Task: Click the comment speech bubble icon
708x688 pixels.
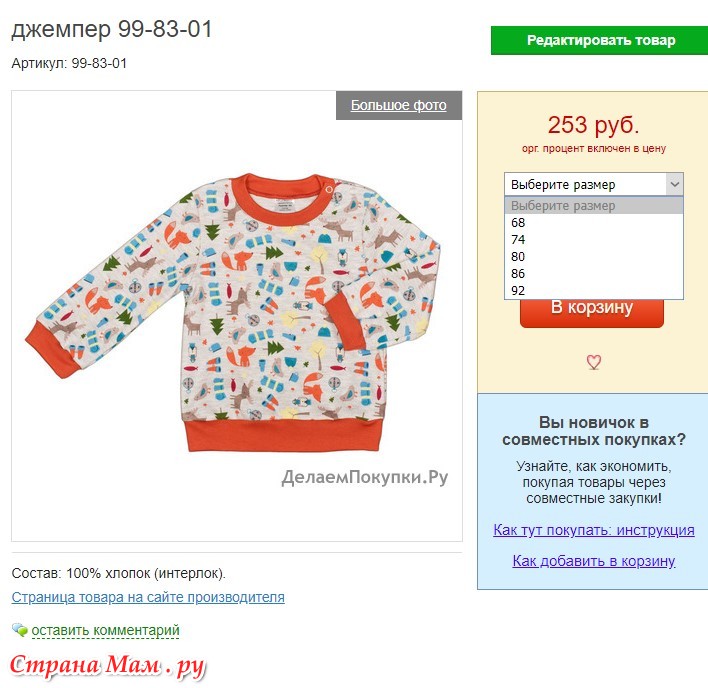Action: (19, 630)
